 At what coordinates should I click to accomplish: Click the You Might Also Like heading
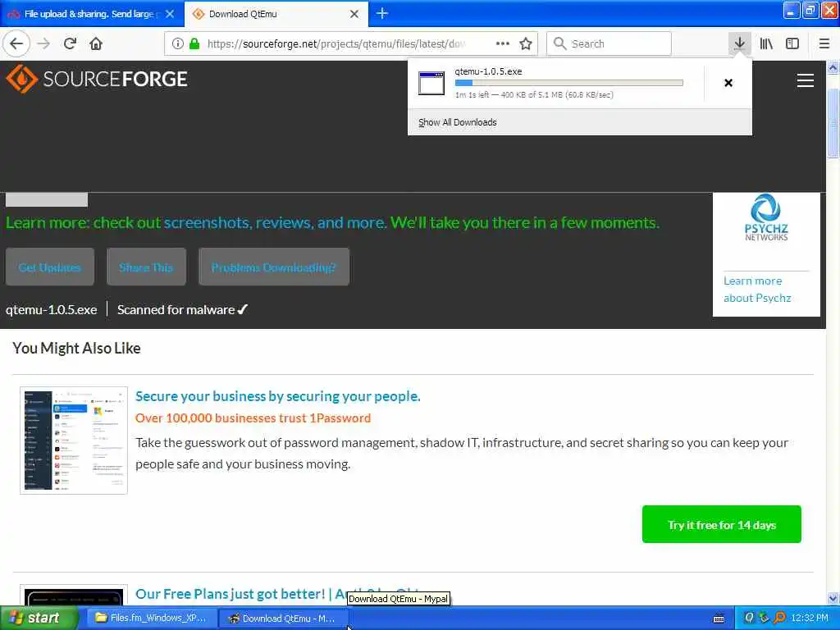click(x=76, y=348)
